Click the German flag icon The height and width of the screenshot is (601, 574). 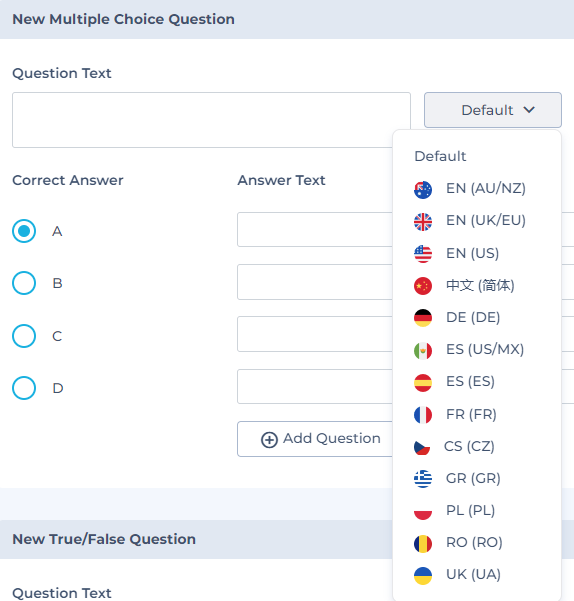tap(423, 318)
